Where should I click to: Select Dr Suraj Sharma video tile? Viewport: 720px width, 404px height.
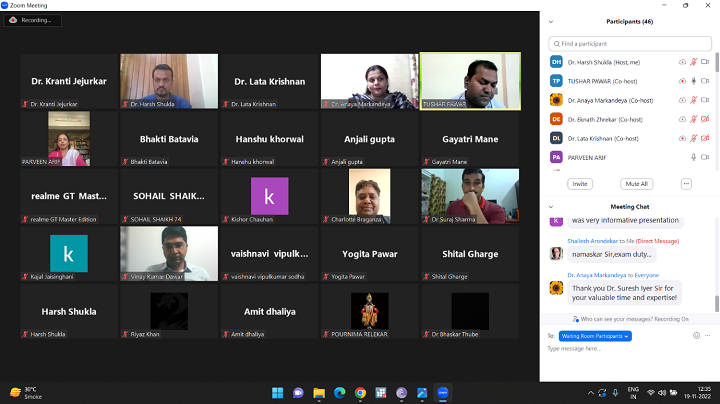[x=470, y=196]
